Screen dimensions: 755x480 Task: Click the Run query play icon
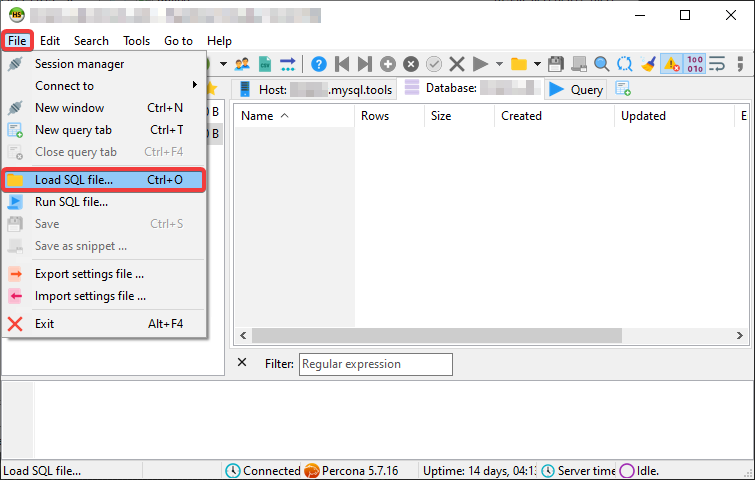click(481, 64)
